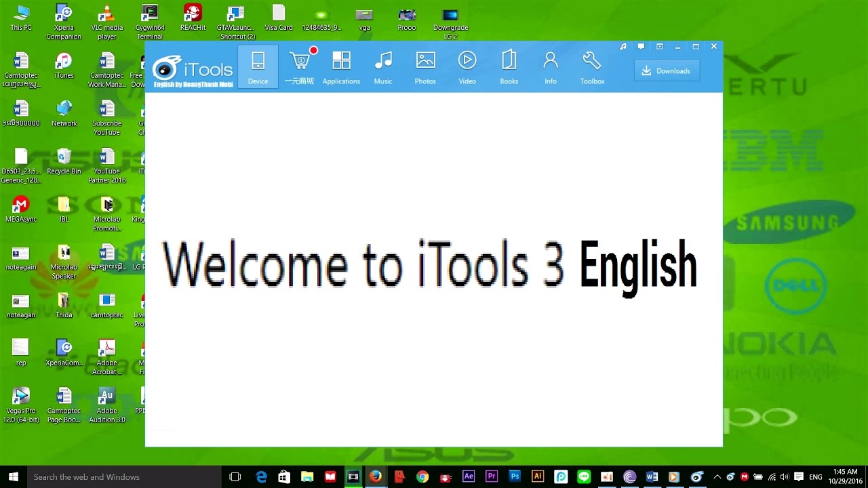Open Task View on taskbar
Image resolution: width=868 pixels, height=488 pixels.
235,476
